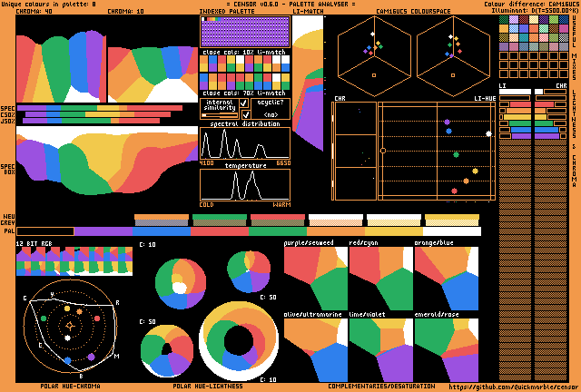The width and height of the screenshot is (581, 392).
Task: Select the orange/blue complementary diagram
Action: (446, 279)
